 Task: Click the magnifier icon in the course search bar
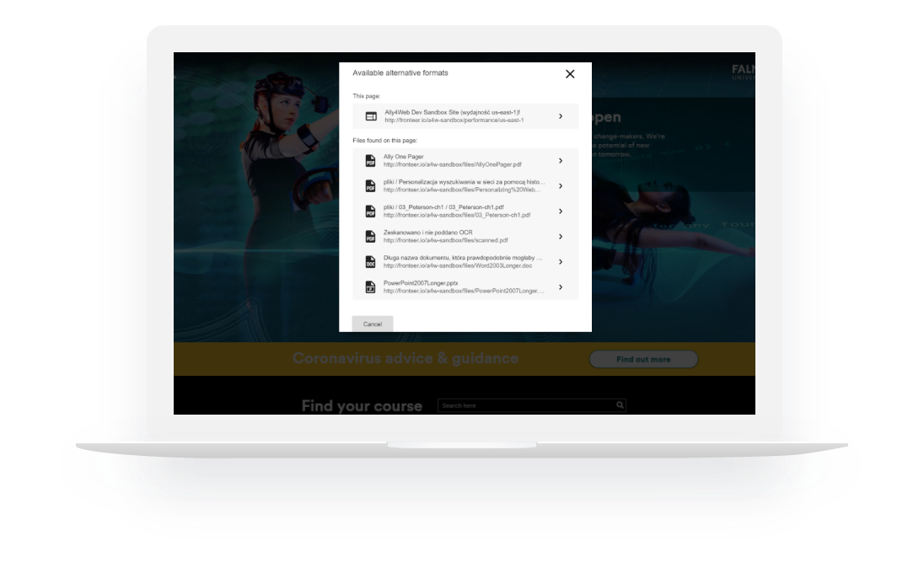(619, 405)
